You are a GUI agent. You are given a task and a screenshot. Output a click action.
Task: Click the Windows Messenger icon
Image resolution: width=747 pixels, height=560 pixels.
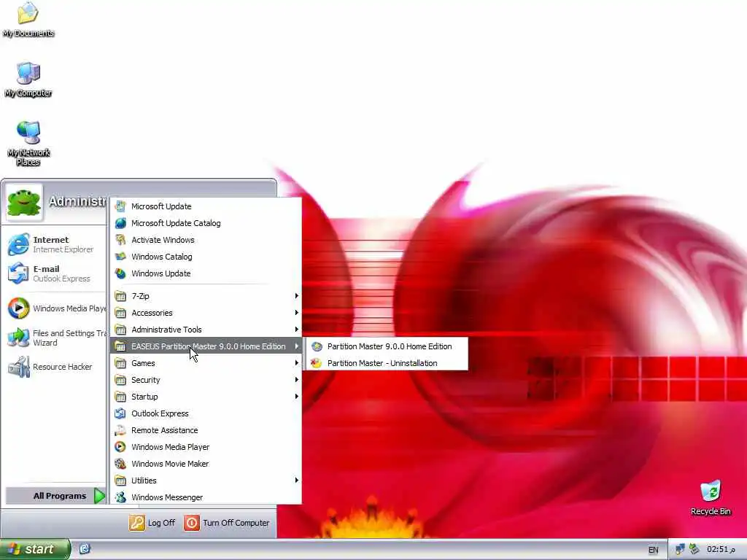pyautogui.click(x=120, y=497)
